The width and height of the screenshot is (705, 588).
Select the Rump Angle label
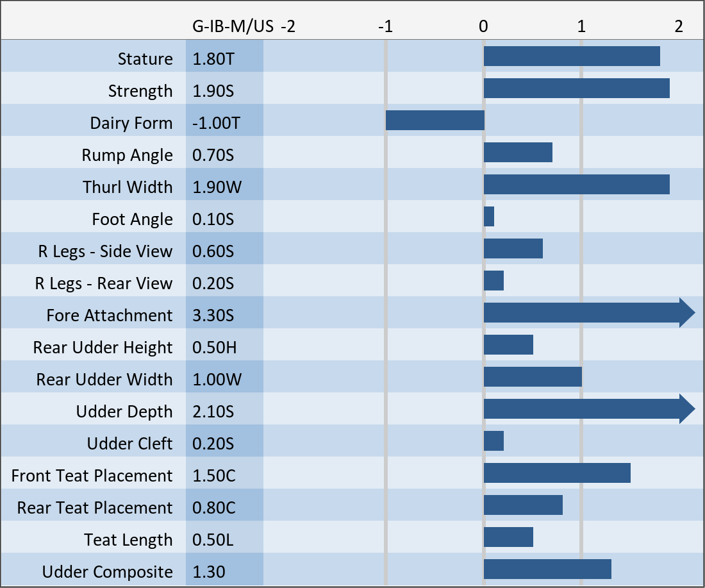click(127, 155)
